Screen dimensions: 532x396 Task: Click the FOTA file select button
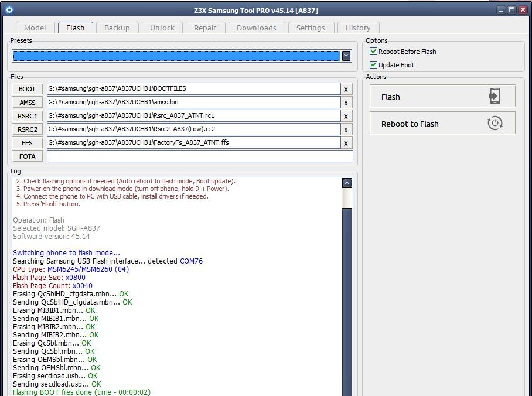(x=27, y=156)
